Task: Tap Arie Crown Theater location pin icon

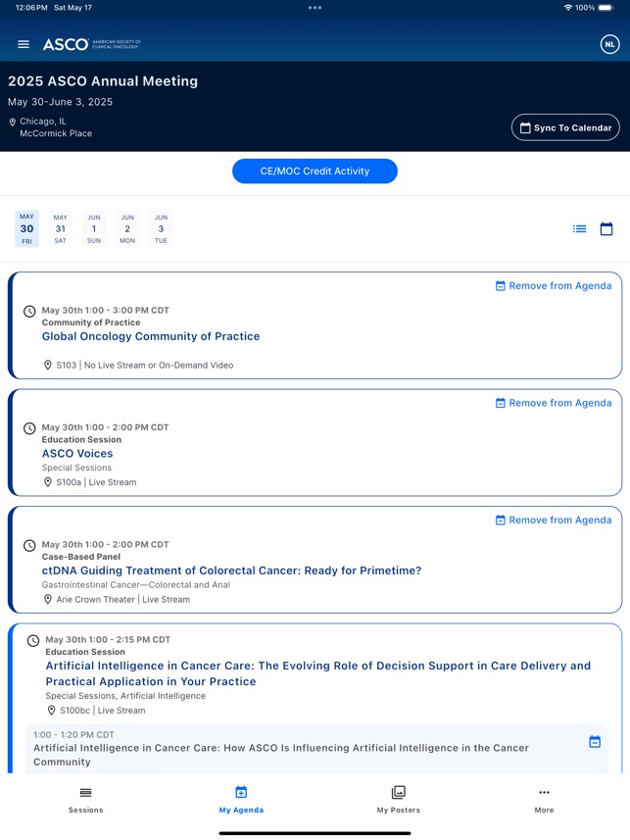Action: pos(48,600)
